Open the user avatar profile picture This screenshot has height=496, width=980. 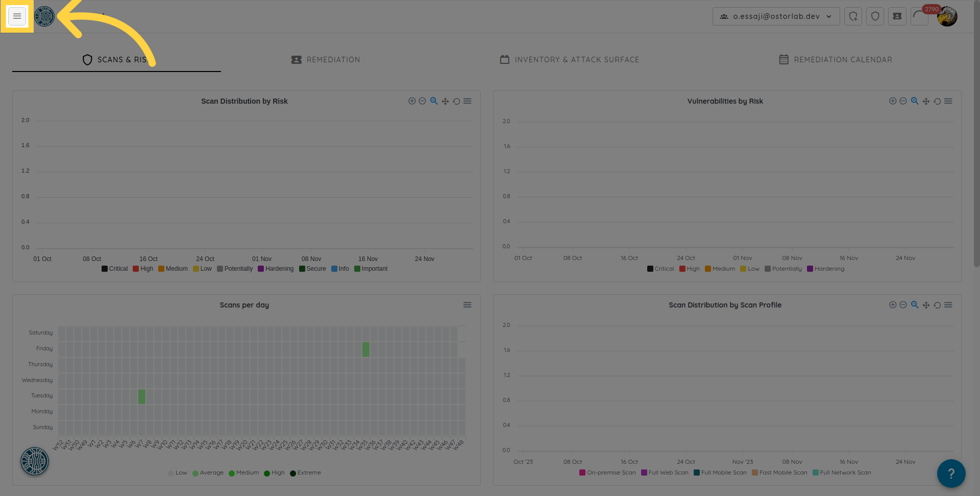947,17
